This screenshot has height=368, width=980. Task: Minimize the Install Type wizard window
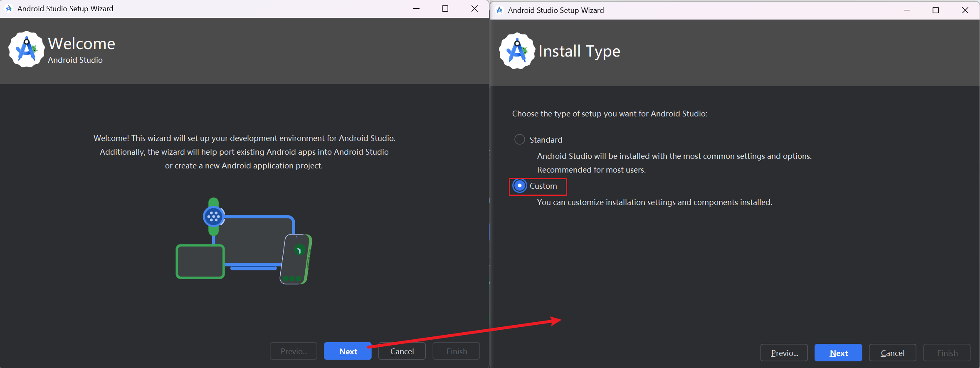[x=907, y=10]
